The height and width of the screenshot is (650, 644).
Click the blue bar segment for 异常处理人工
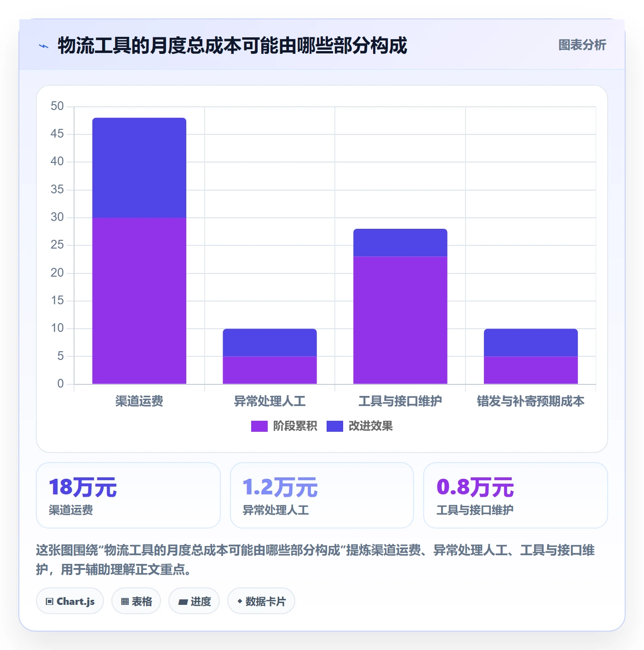(x=270, y=342)
